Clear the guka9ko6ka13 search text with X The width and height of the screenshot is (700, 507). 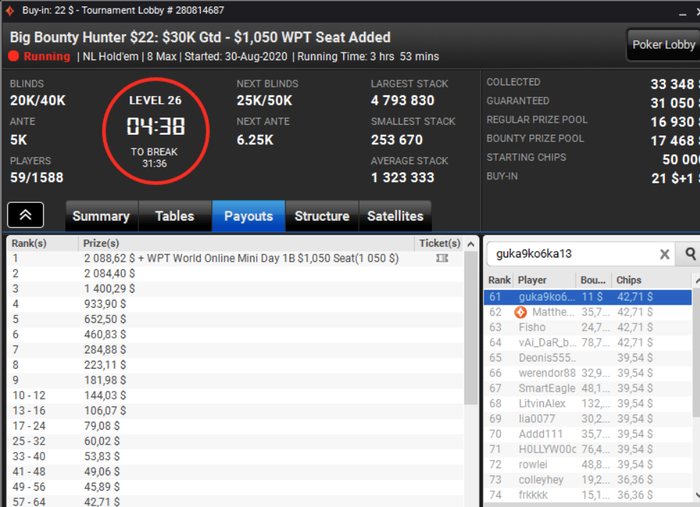(x=664, y=254)
